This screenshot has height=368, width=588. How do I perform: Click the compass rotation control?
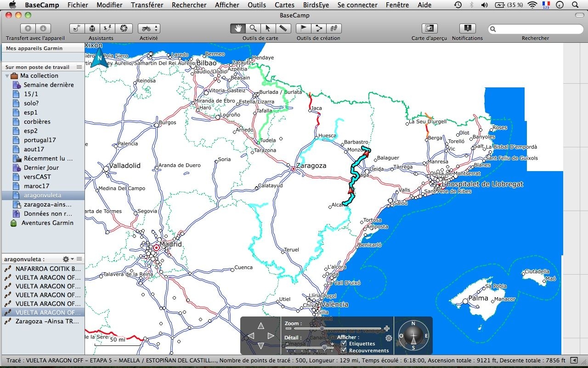[x=413, y=335]
